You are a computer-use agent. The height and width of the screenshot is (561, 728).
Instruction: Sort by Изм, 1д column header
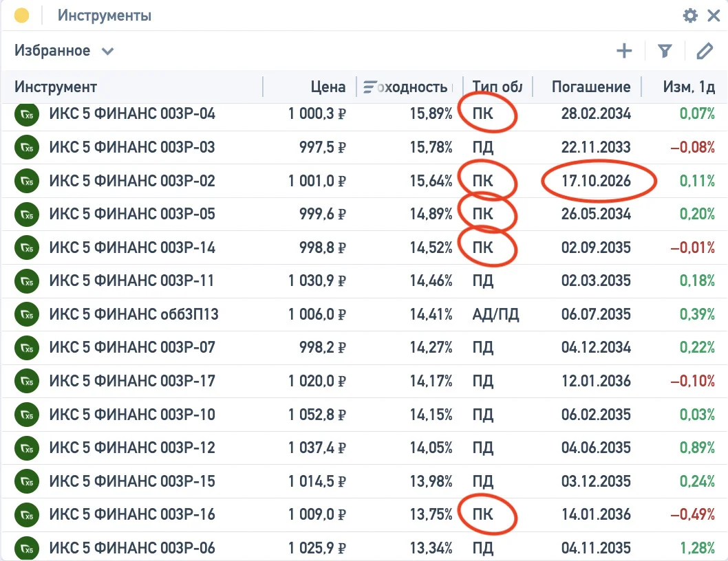coord(689,87)
